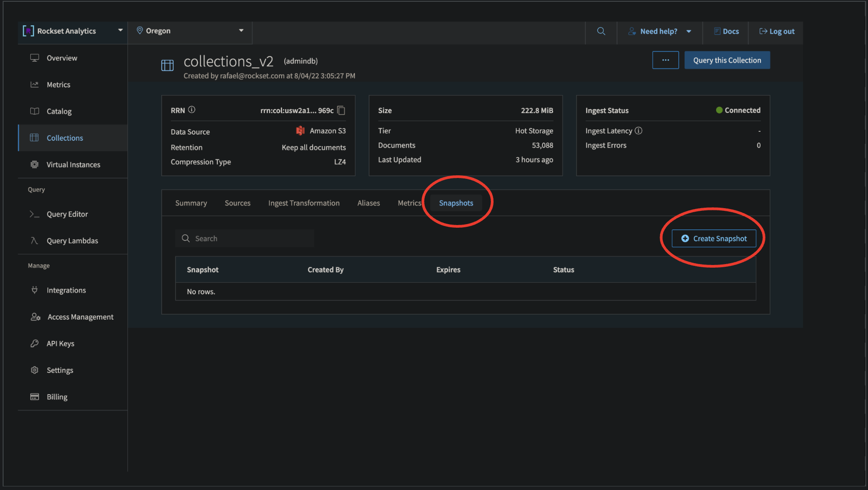Screen dimensions: 868x490
Task: Click the magnifier search icon in top bar
Action: coord(601,31)
